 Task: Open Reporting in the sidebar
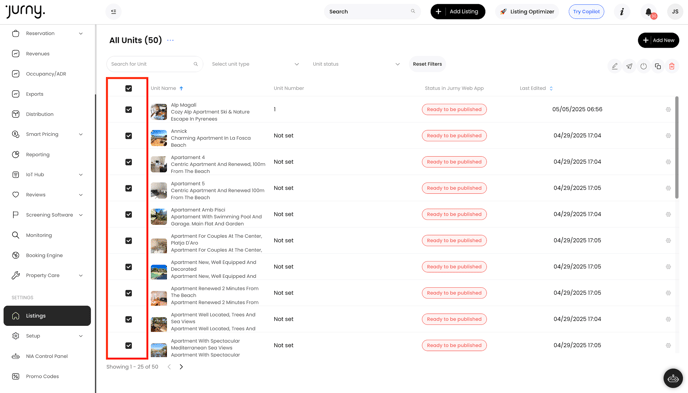tap(38, 154)
